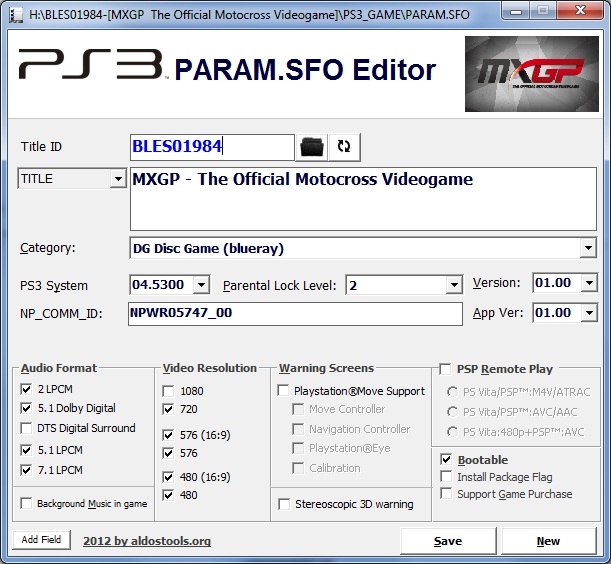
Task: Click the Category label
Action: click(48, 248)
